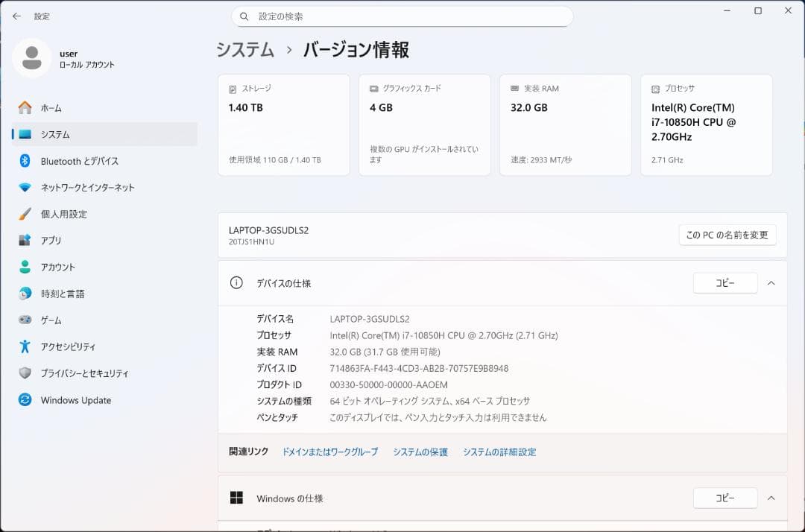
Task: Click the 設定の検索 search field
Action: [x=402, y=16]
